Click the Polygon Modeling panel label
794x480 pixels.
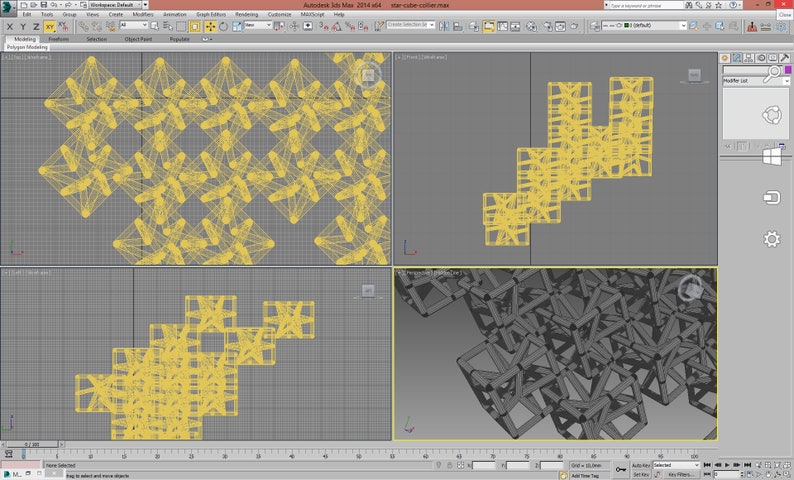coord(27,47)
